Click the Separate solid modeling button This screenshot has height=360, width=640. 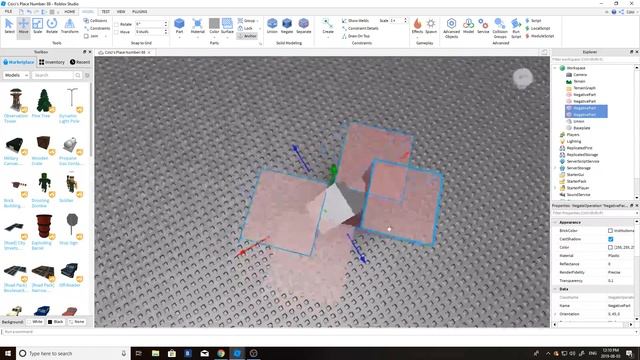(x=304, y=26)
